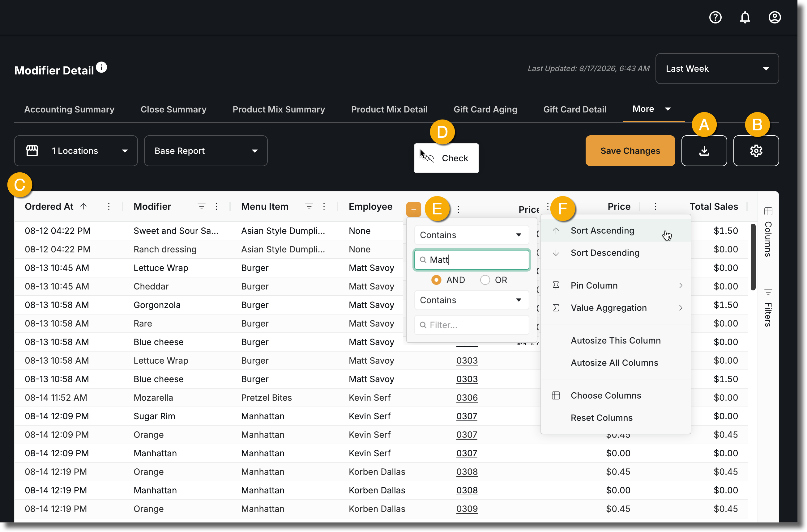Click the Save Changes button
Screen dimensions: 807x532
click(630, 151)
